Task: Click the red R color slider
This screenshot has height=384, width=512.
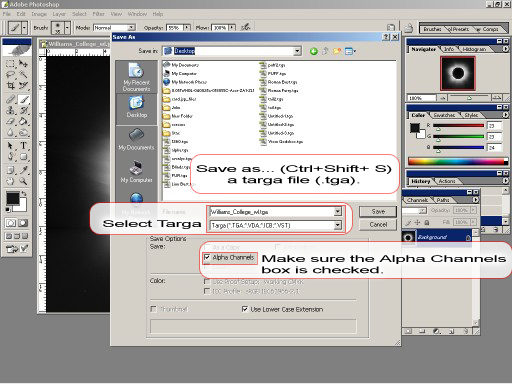Action: point(458,126)
